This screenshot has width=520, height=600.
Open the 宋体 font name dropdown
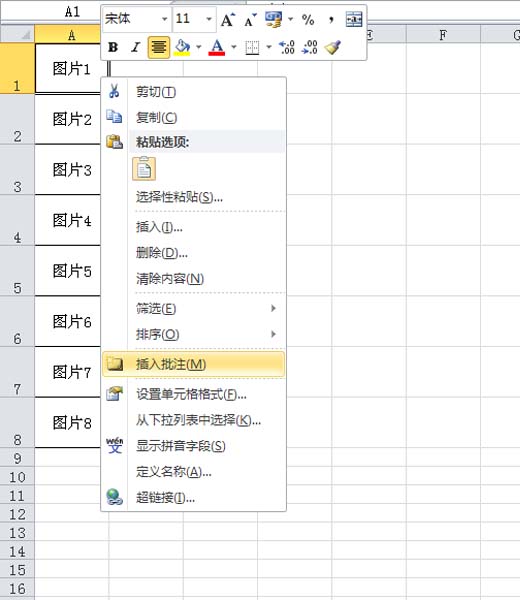(165, 19)
